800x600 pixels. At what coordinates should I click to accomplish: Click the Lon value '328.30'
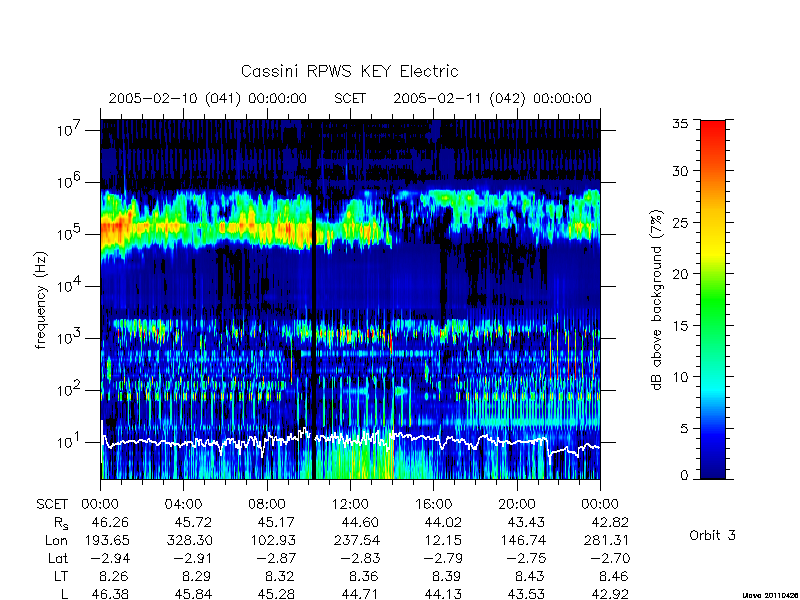(189, 540)
